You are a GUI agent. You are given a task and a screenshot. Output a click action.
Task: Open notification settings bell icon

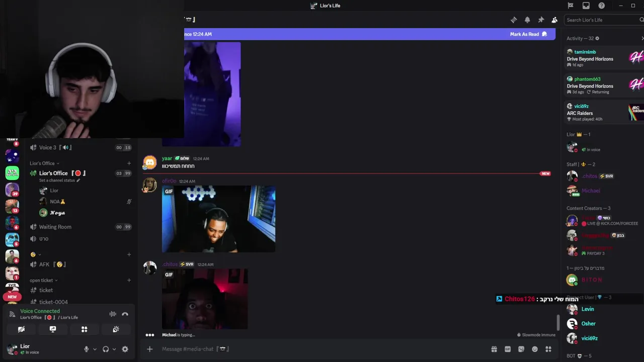pos(527,20)
